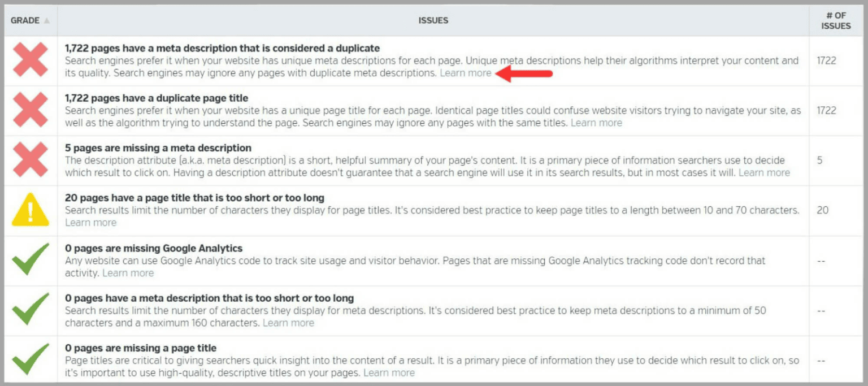Open Learn more for missing Google Analytics

click(x=128, y=273)
